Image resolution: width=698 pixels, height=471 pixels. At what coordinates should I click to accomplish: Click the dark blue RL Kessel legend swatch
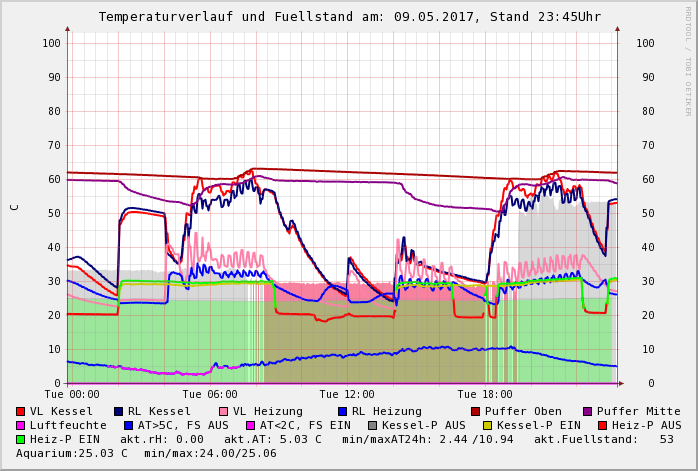118,411
